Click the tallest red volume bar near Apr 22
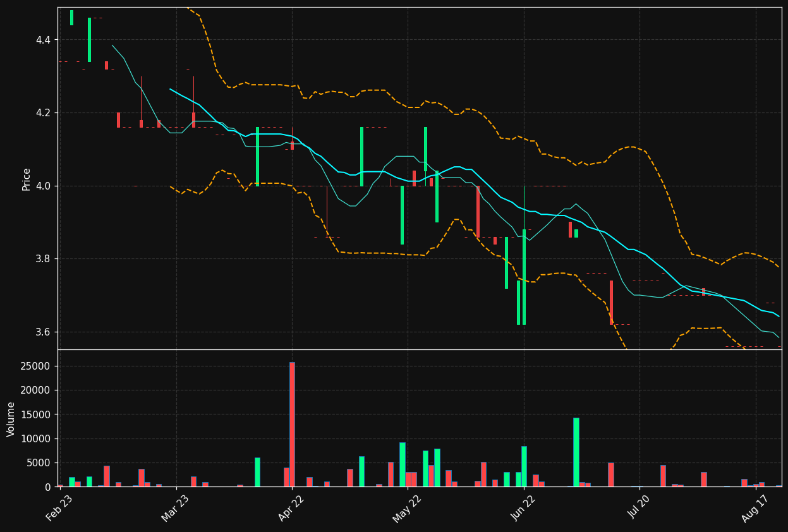This screenshot has width=788, height=532. 292,425
